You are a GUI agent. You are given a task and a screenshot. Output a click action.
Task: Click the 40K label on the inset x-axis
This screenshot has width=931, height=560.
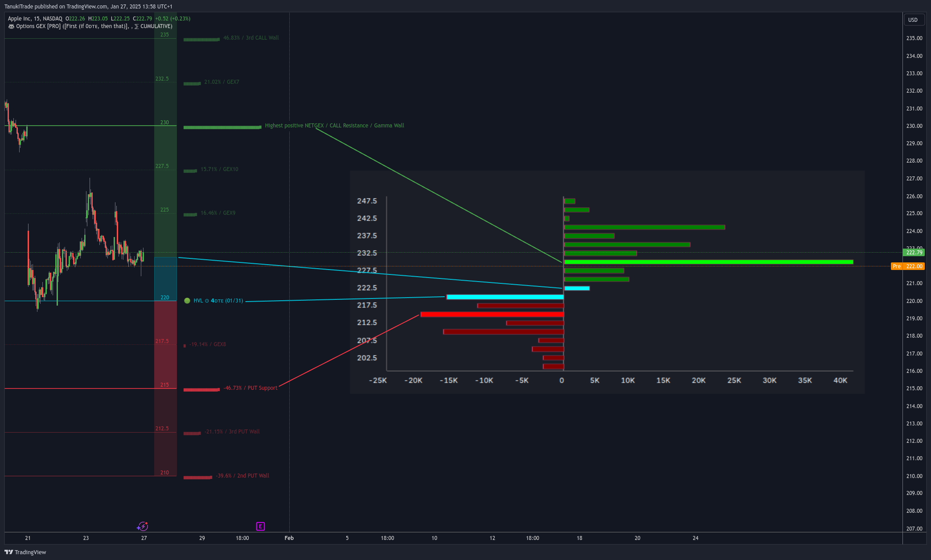840,380
